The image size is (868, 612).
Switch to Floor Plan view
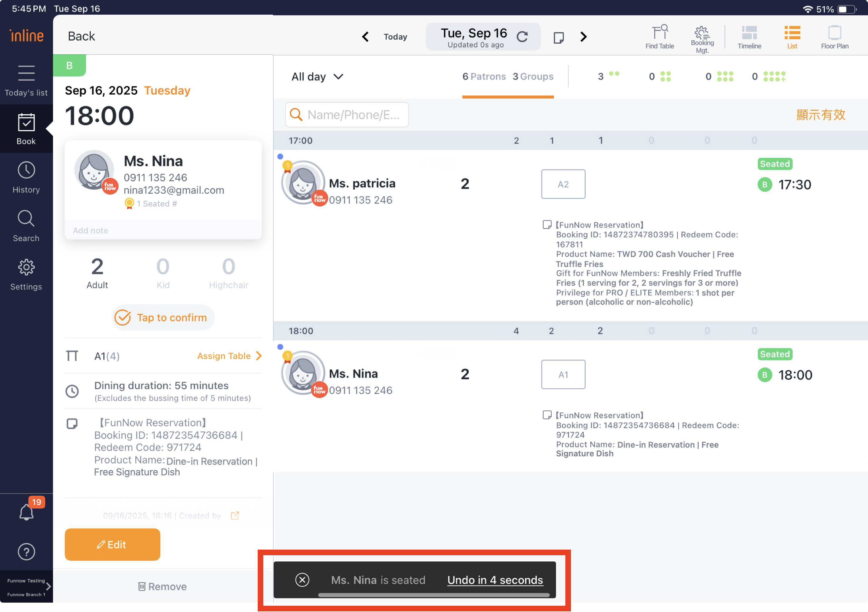[x=834, y=37]
